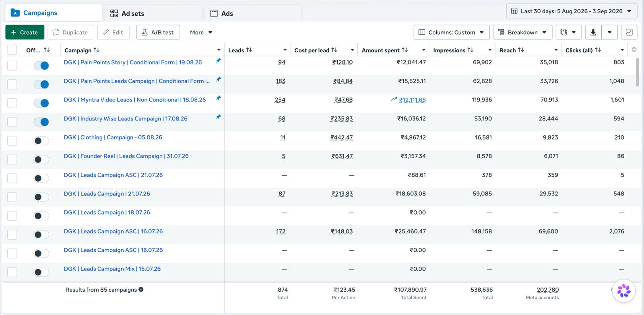Turn off Industry Wise Leads Campaign toggle

41,122
